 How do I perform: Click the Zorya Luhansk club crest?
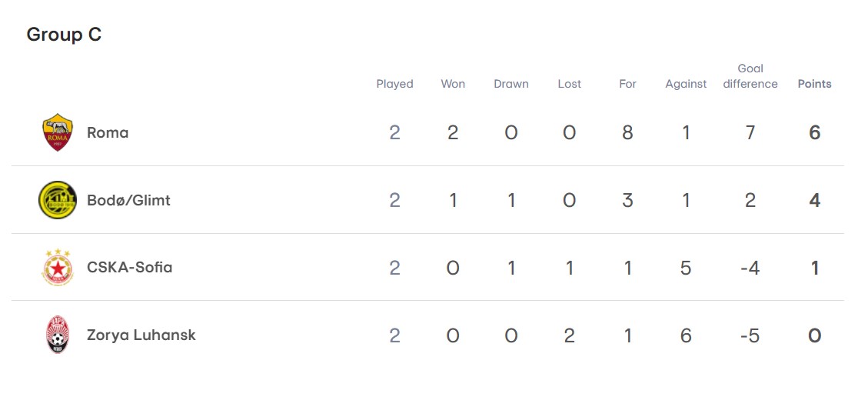click(x=58, y=335)
